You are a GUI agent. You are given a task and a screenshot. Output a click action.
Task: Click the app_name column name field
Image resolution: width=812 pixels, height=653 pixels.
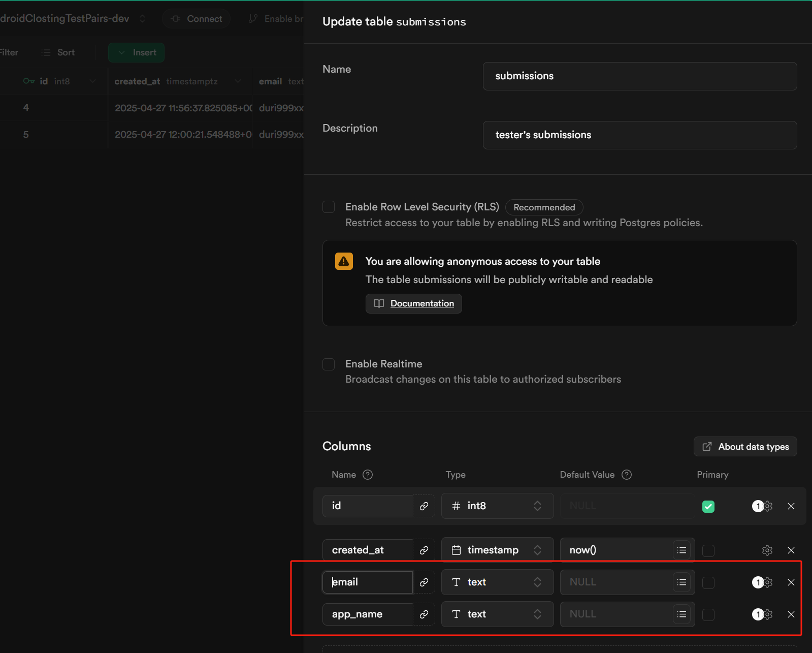click(368, 614)
